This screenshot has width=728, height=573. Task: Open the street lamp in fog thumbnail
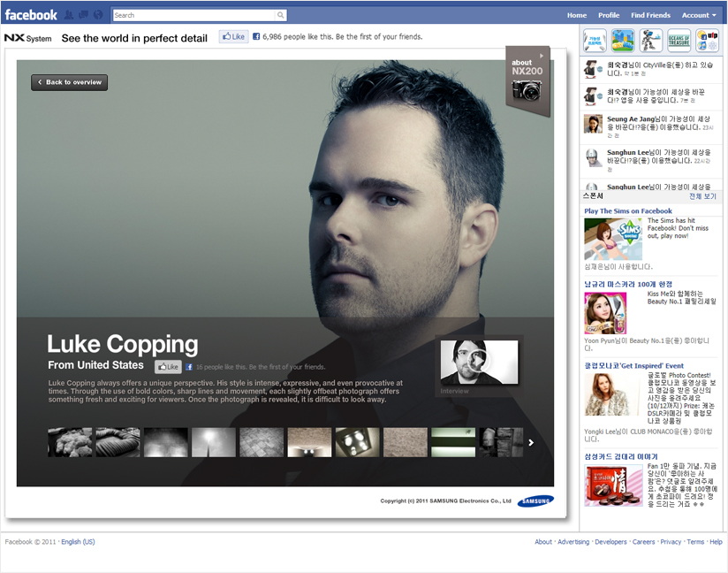click(x=214, y=442)
